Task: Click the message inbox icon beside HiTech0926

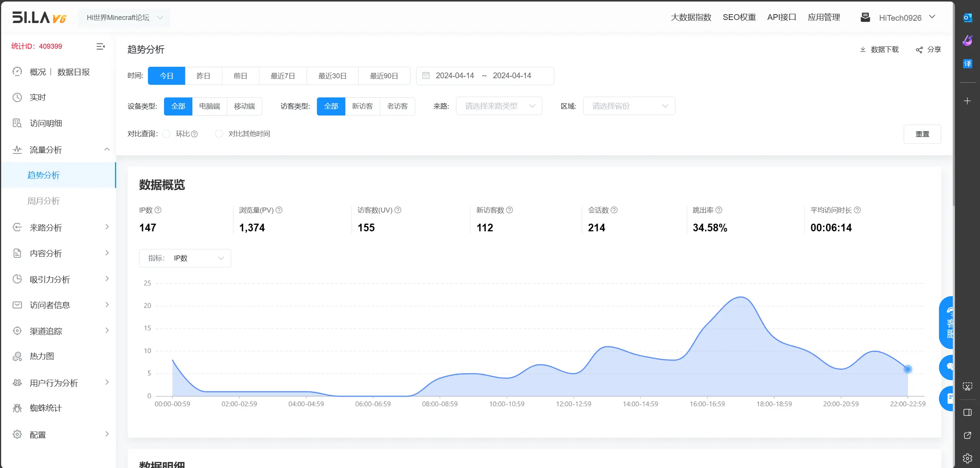Action: tap(865, 18)
